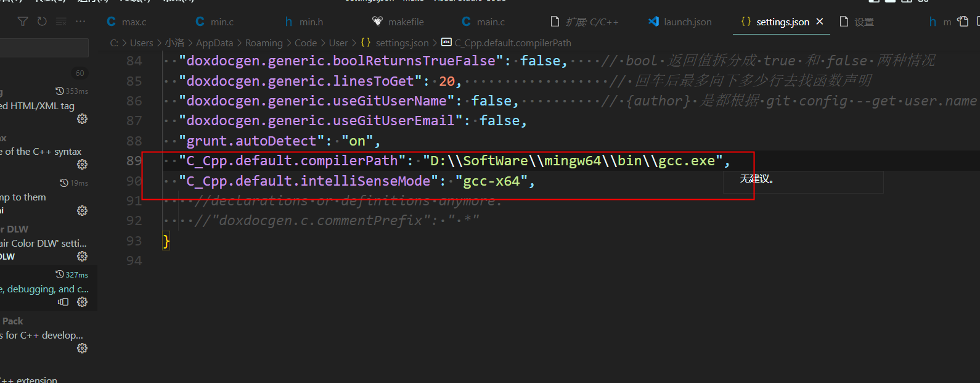Expand the Code breadcrumb segment
980x383 pixels.
pyautogui.click(x=306, y=43)
